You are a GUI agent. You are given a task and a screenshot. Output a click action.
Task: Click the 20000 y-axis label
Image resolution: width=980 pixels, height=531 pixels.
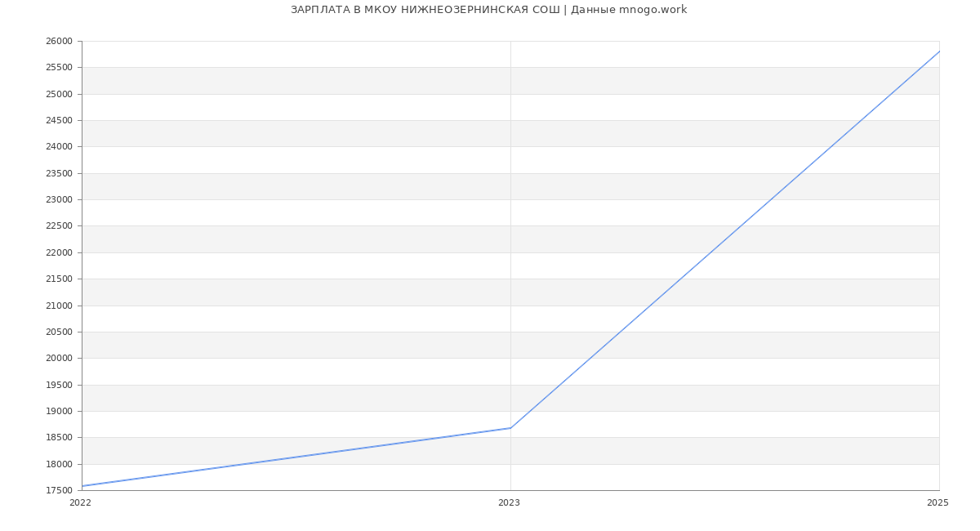pos(59,359)
